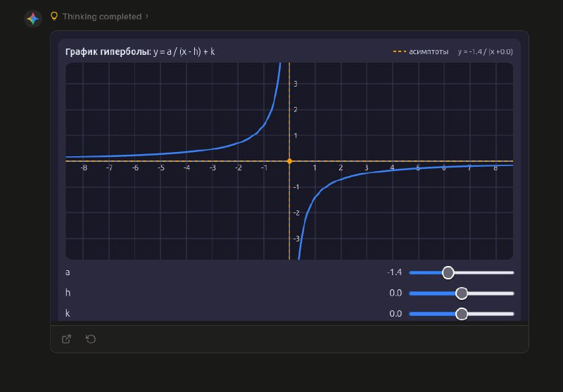The image size is (563, 392).
Task: Expand the Thinking completed chevron
Action: pyautogui.click(x=147, y=16)
